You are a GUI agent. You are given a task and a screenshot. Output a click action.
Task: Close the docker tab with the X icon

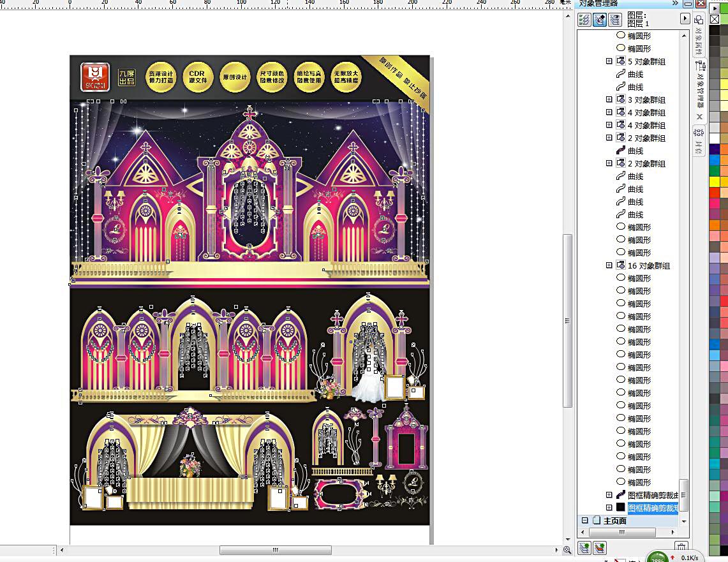700,117
